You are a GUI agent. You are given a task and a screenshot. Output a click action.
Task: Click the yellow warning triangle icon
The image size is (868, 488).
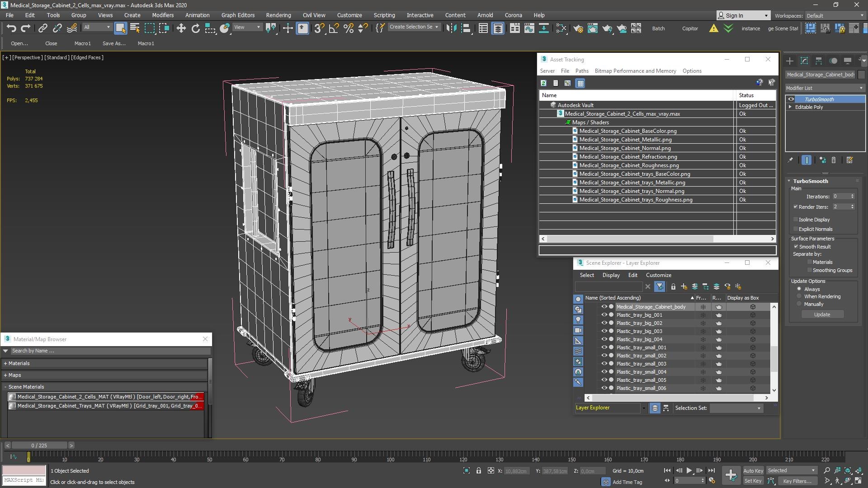tap(713, 28)
